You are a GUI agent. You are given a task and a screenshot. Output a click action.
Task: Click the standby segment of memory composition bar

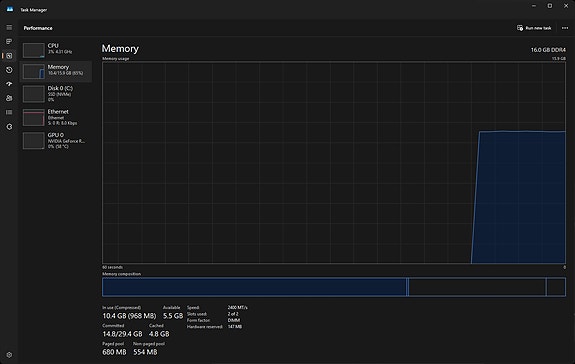click(x=477, y=287)
